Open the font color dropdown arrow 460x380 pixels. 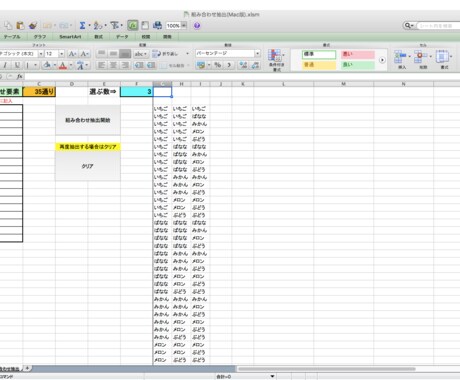click(x=71, y=65)
